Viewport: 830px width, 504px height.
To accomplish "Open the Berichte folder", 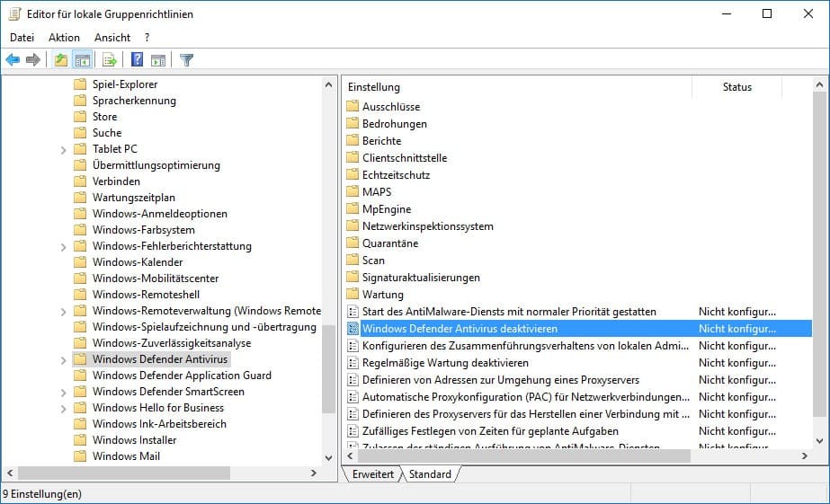I will coord(381,141).
